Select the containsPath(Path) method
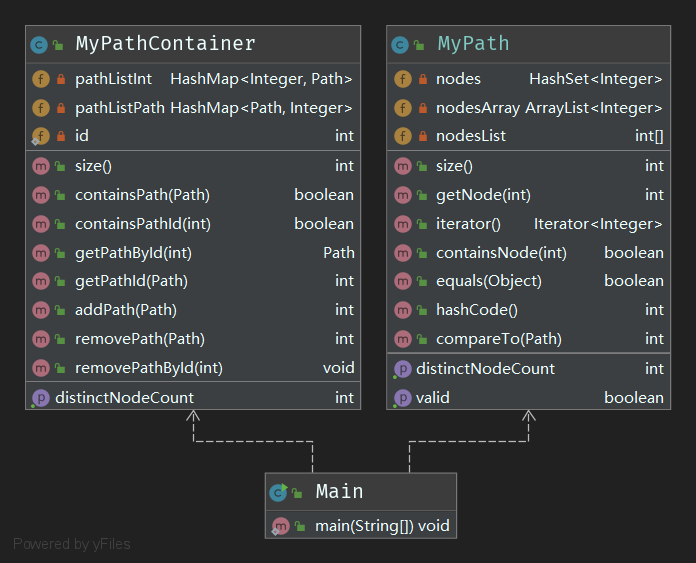Image resolution: width=696 pixels, height=563 pixels. [x=142, y=195]
